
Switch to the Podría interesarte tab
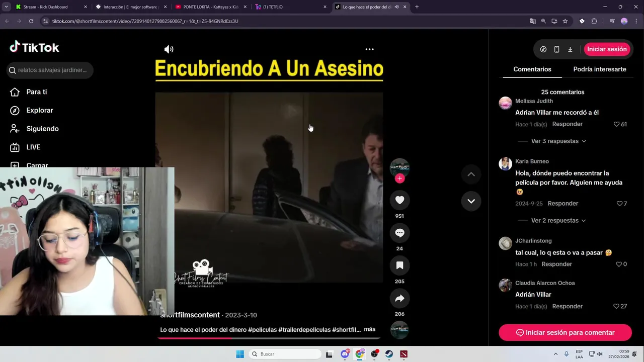[600, 69]
